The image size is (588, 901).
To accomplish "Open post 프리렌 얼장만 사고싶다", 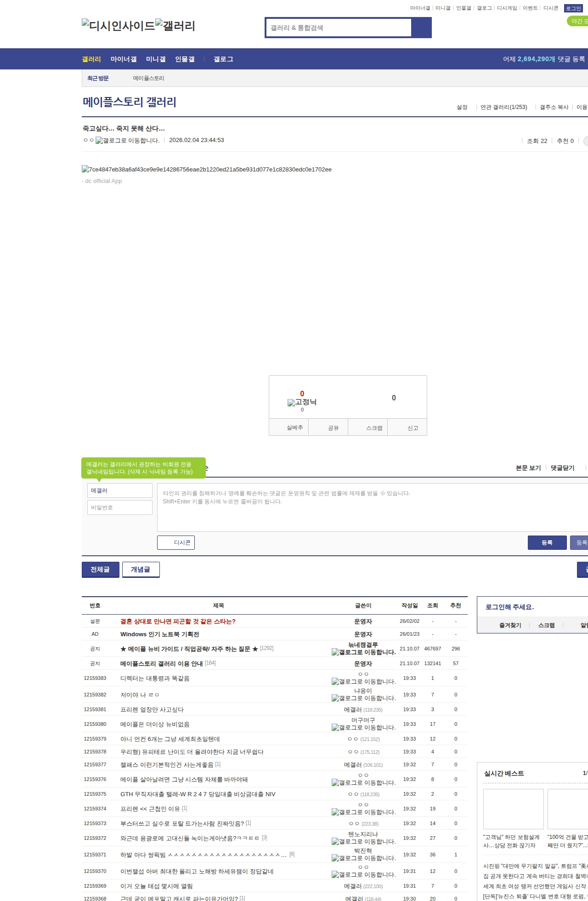I will pyautogui.click(x=152, y=710).
